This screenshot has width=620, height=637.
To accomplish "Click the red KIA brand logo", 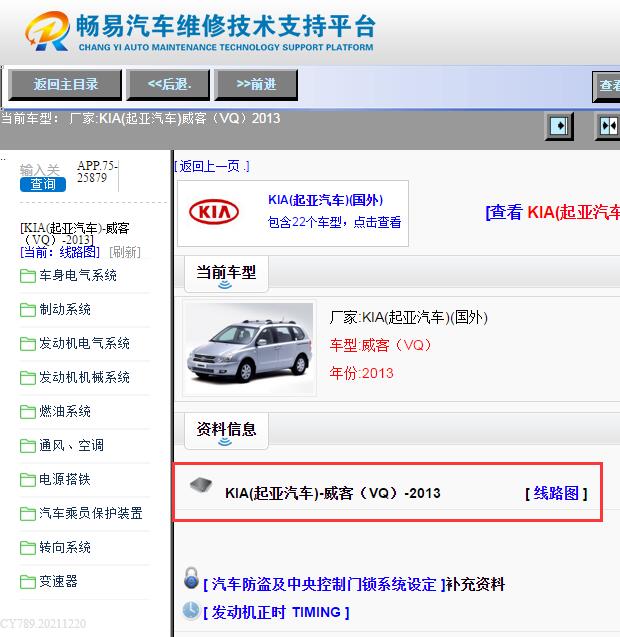I will [214, 212].
